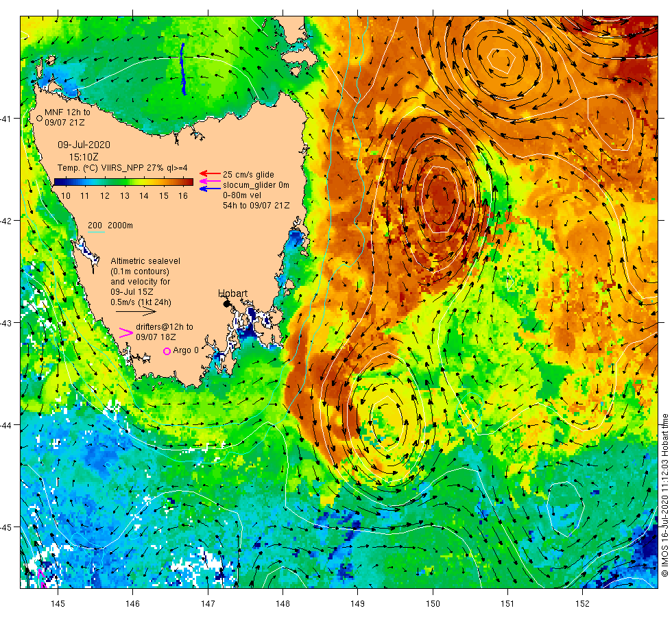
Task: Click the 'drifters@12h to' label
Action: 165,327
